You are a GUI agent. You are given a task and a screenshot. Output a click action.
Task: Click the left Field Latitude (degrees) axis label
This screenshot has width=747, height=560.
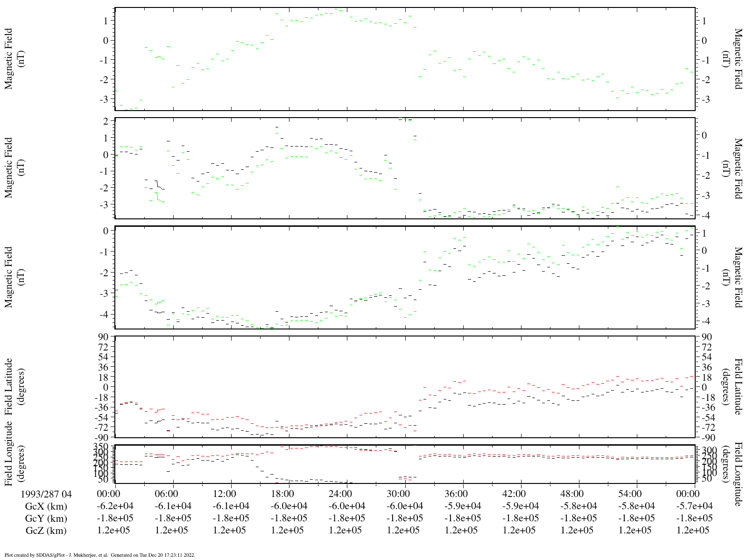(14, 387)
